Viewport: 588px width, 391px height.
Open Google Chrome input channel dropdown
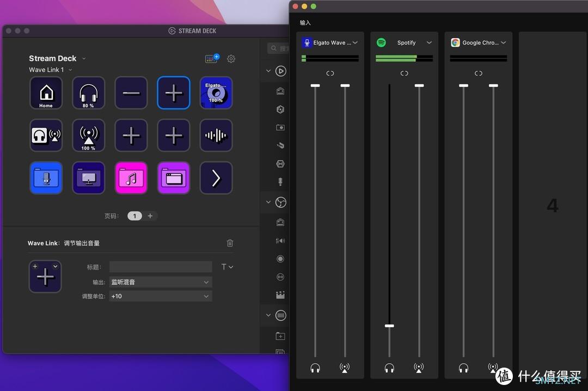(504, 43)
